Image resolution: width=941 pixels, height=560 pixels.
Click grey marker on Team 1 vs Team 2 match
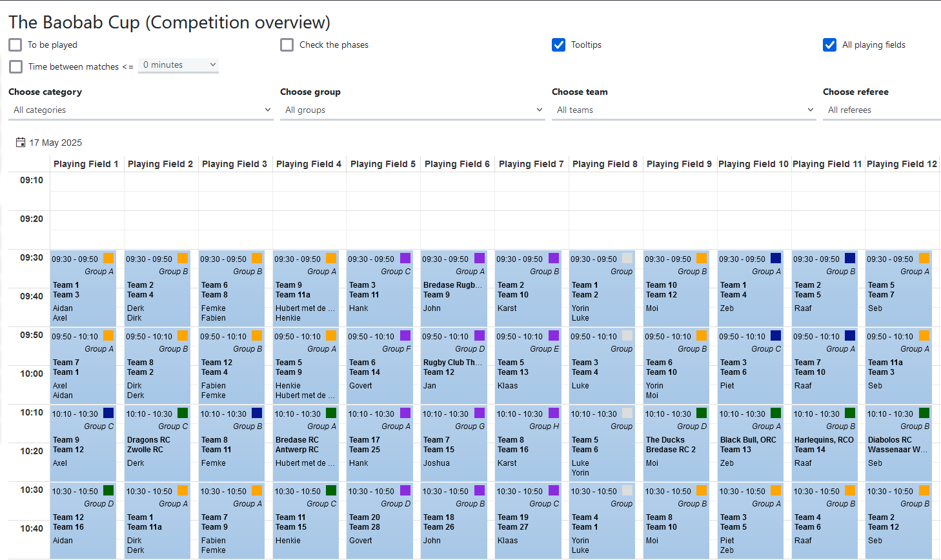(627, 258)
